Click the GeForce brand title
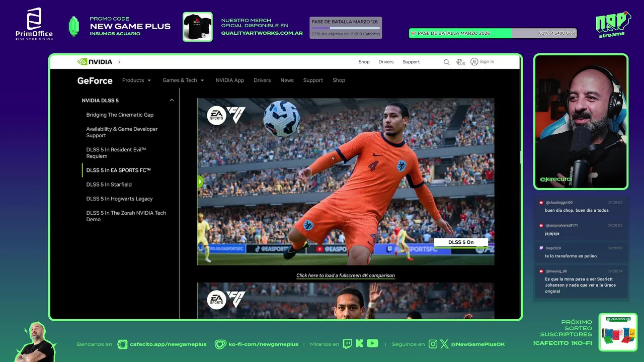The height and width of the screenshot is (362, 644). pyautogui.click(x=95, y=80)
